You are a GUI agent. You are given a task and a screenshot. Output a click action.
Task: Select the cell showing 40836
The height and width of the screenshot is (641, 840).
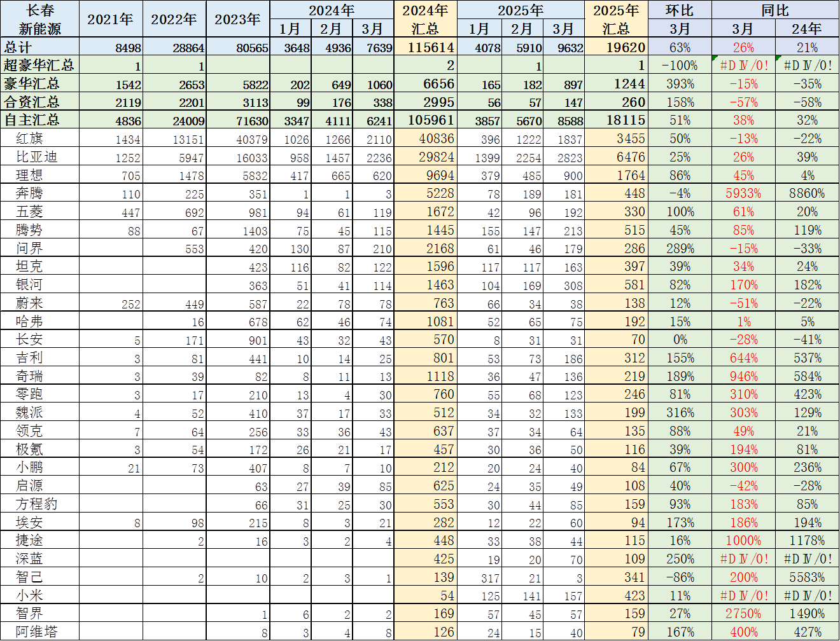tap(425, 139)
